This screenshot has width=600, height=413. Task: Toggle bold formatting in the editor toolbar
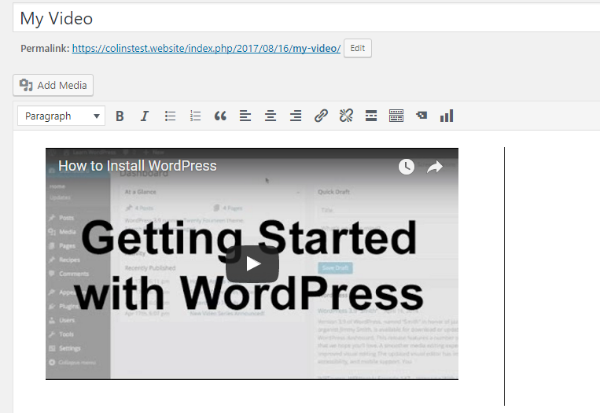(119, 116)
